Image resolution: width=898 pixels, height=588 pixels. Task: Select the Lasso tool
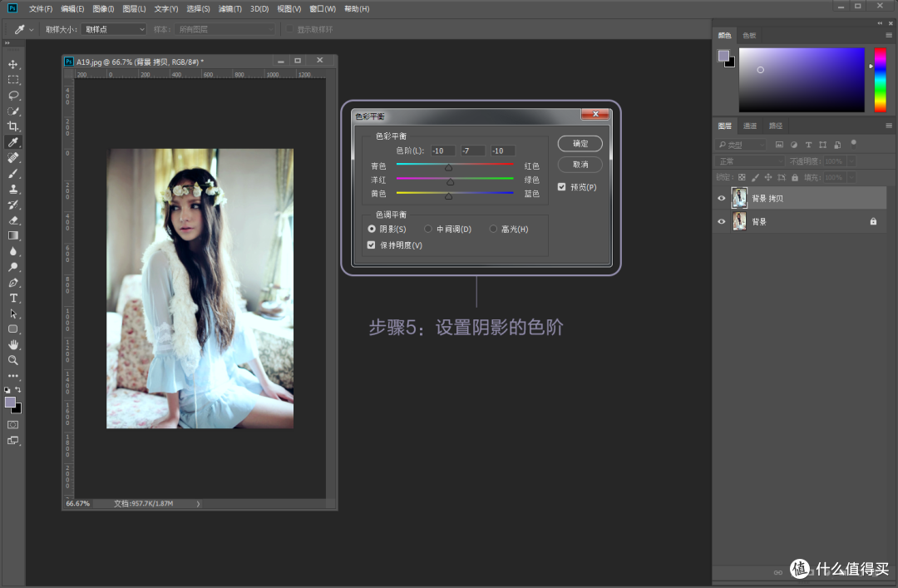click(x=12, y=95)
